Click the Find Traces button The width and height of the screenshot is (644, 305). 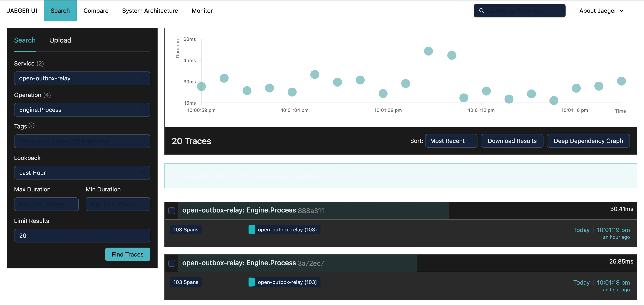(128, 254)
